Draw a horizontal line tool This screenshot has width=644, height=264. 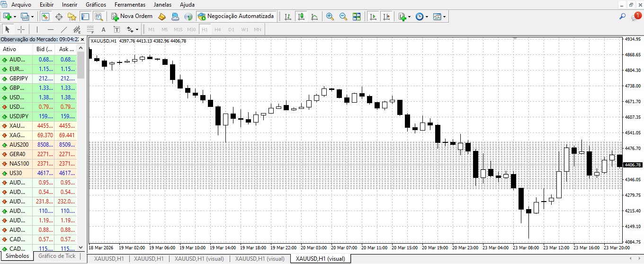pyautogui.click(x=50, y=29)
